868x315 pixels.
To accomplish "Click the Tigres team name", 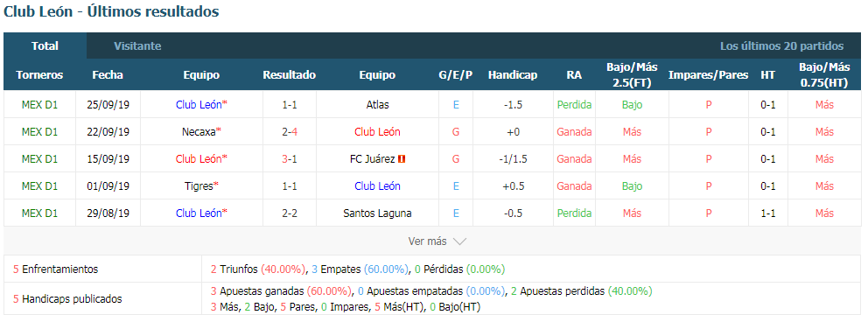I will click(199, 186).
